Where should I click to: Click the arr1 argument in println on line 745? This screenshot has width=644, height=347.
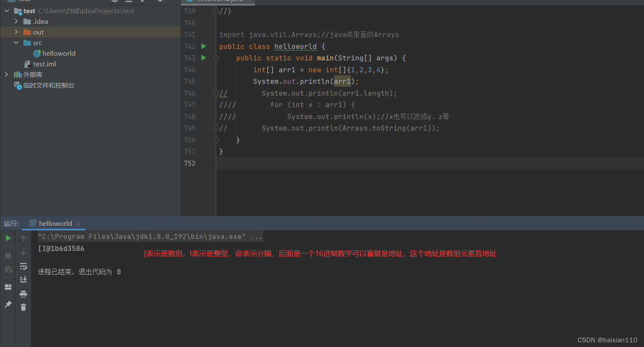pyautogui.click(x=342, y=81)
